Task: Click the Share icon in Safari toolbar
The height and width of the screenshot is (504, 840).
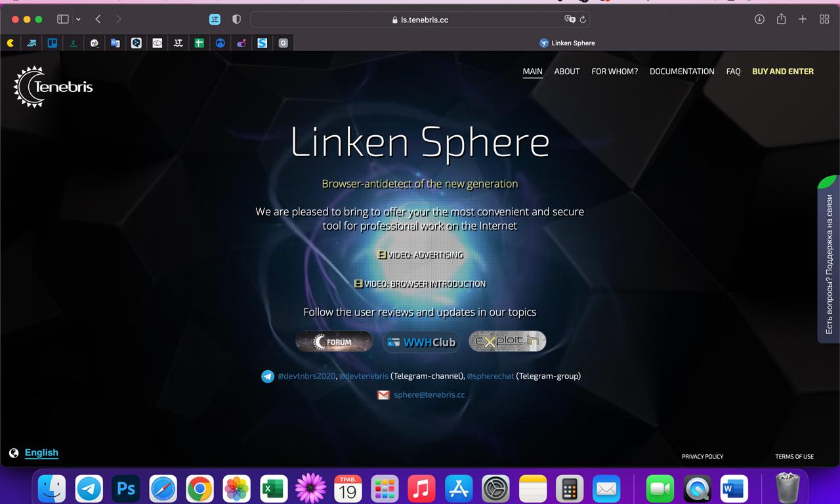Action: point(781,20)
